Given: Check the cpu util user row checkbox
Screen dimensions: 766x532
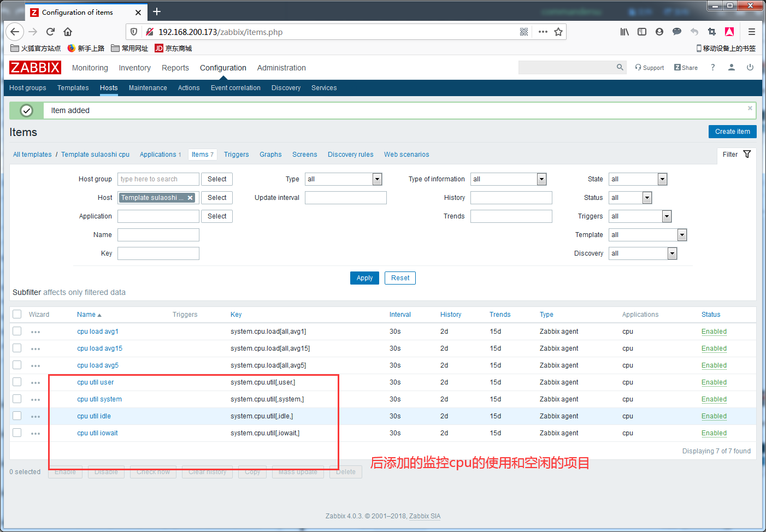Looking at the screenshot, I should tap(17, 382).
